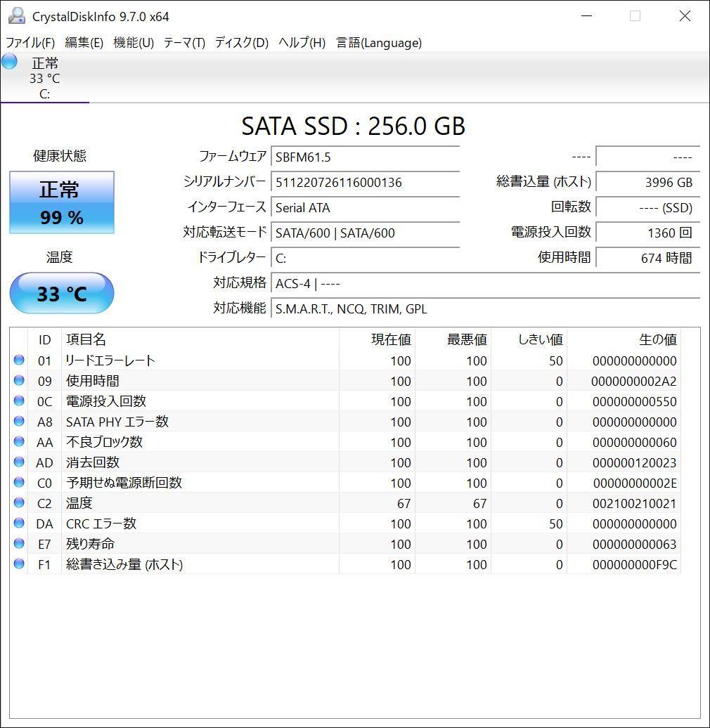
Task: Select raw value 002100210021
Action: 634,504
